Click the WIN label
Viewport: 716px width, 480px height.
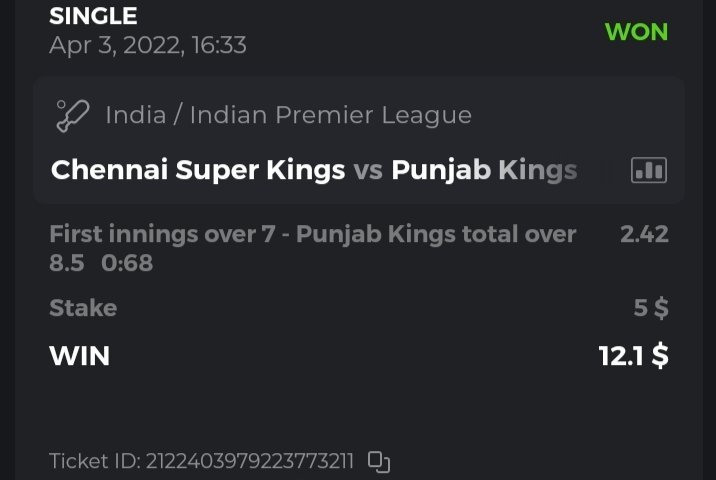coord(79,355)
